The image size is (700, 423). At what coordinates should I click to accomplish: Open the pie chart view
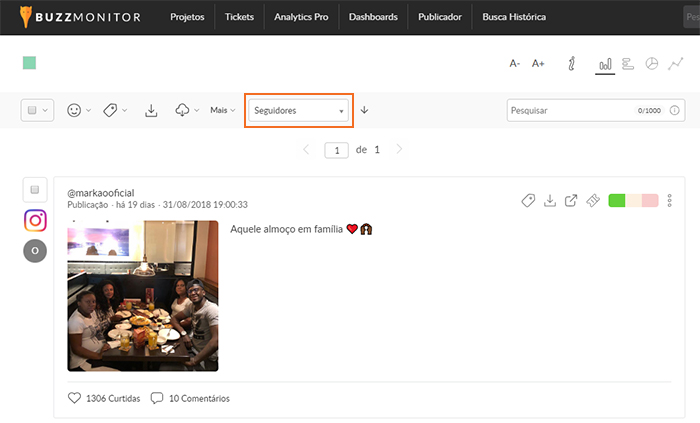[x=652, y=64]
